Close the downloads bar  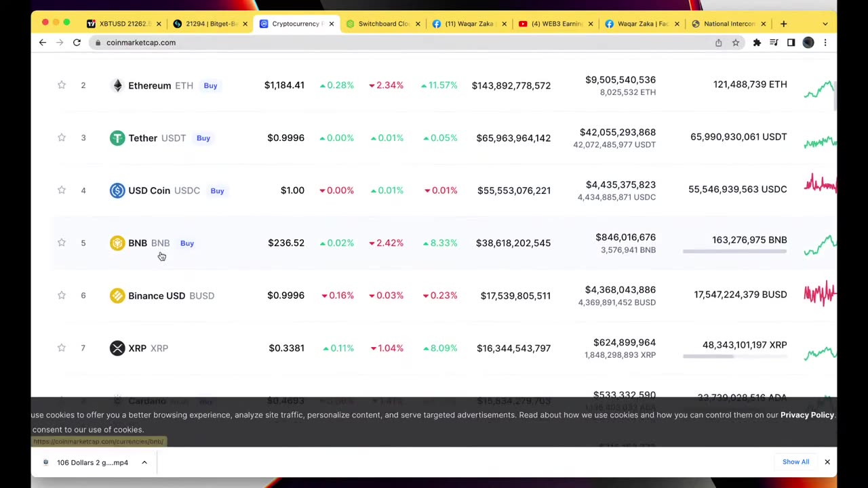tap(827, 462)
